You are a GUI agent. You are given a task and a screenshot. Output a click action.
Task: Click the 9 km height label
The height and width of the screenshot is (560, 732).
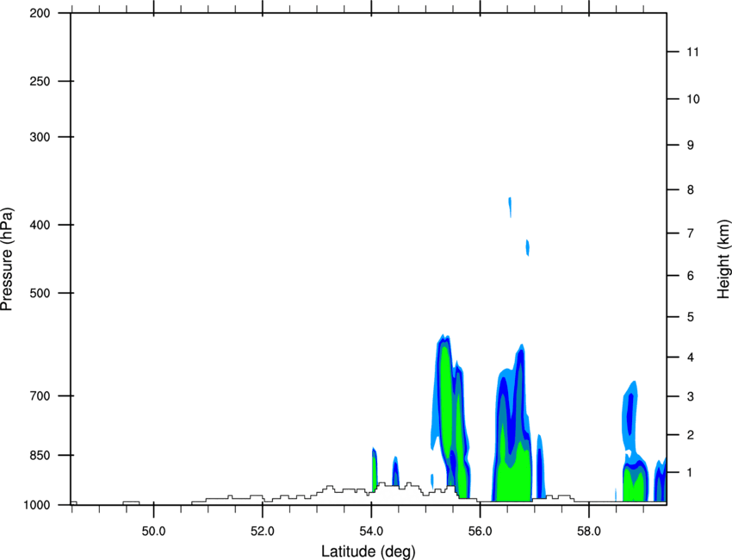(x=691, y=146)
